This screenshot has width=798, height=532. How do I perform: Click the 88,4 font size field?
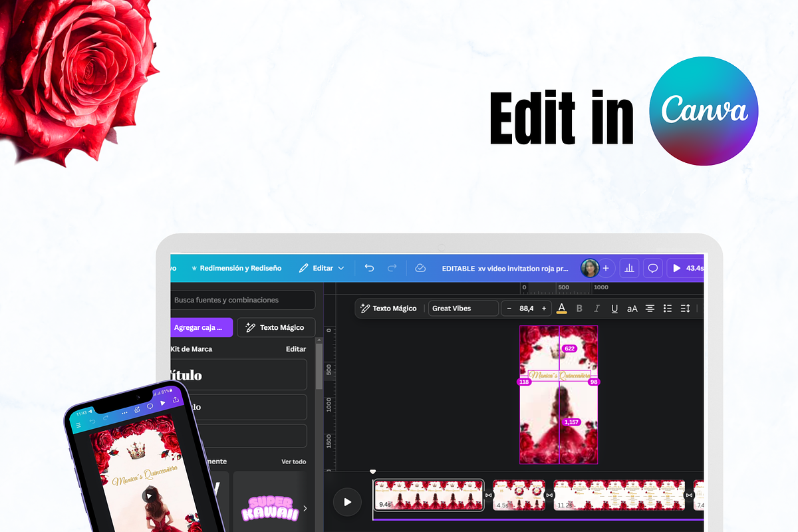527,308
